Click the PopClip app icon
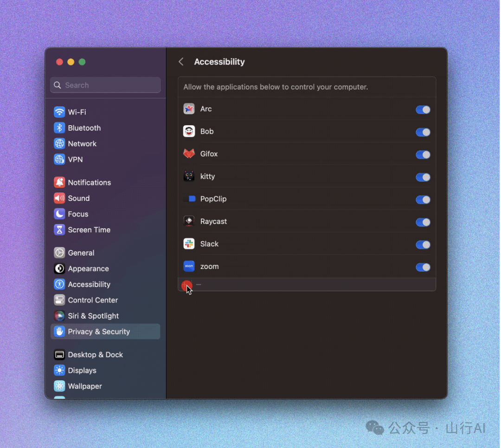The image size is (501, 448). click(x=189, y=199)
